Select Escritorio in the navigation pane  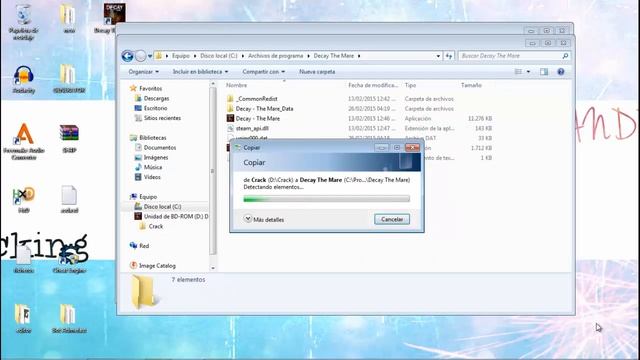pyautogui.click(x=151, y=108)
